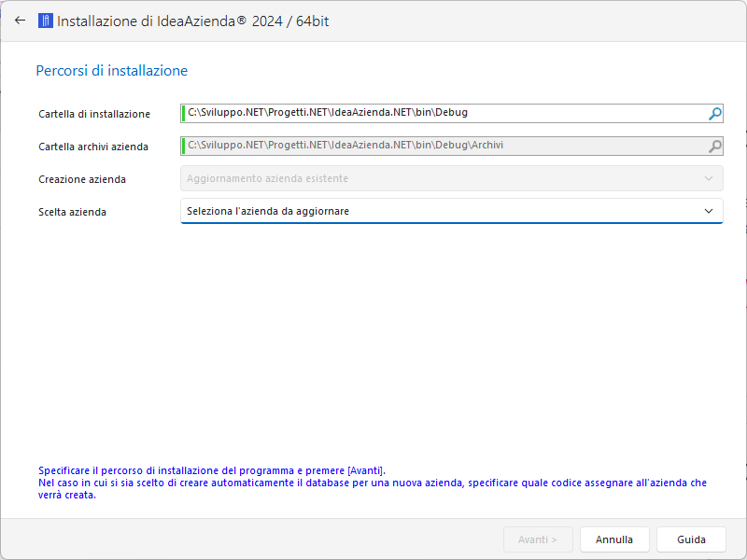Image resolution: width=747 pixels, height=560 pixels.
Task: Browse for installation folder with magnifier icon
Action: tap(714, 113)
